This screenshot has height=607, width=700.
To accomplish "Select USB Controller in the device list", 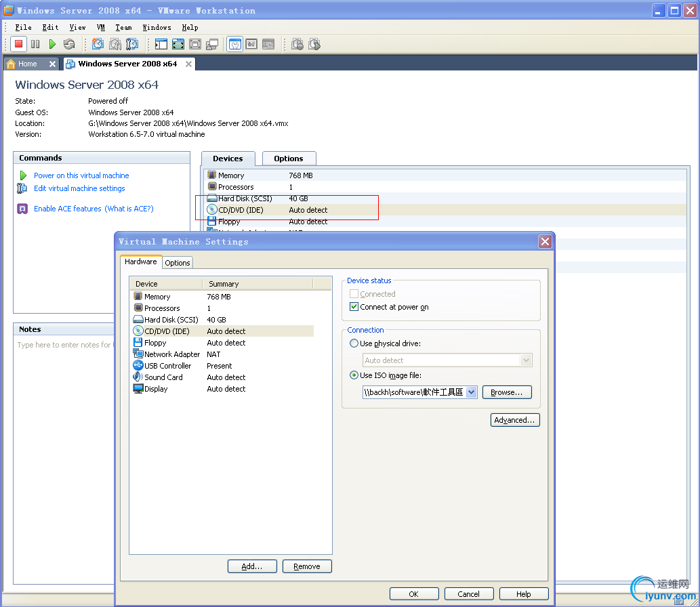I will point(223,366).
